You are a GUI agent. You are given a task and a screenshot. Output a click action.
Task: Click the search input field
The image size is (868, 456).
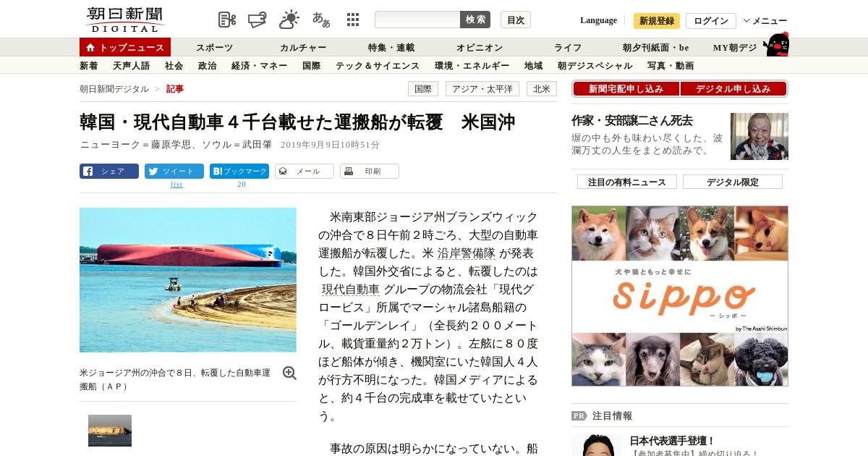(417, 20)
